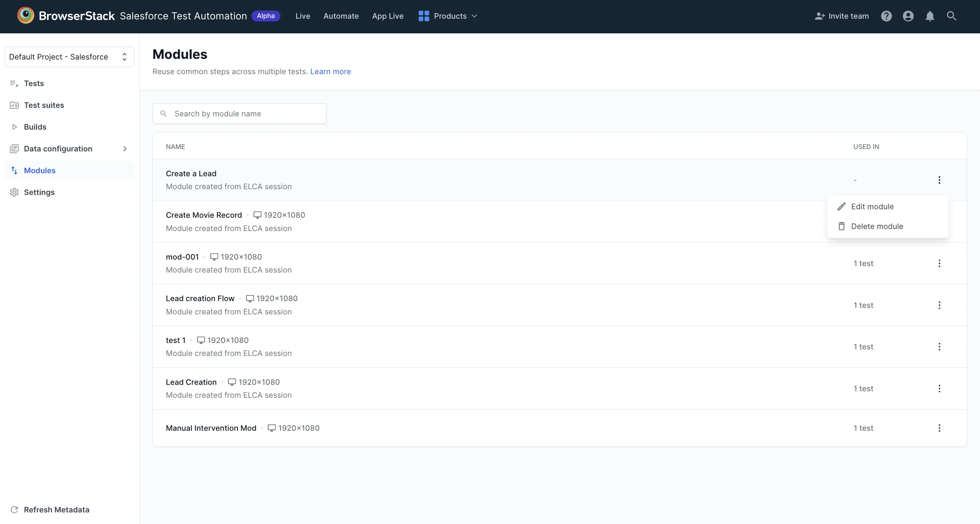Image resolution: width=980 pixels, height=524 pixels.
Task: Open notifications bell icon
Action: point(930,16)
